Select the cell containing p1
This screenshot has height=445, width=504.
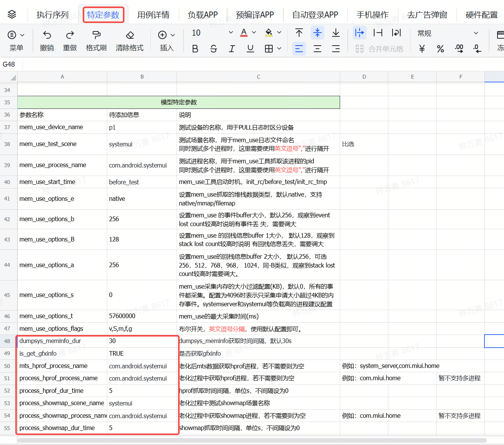click(x=142, y=127)
